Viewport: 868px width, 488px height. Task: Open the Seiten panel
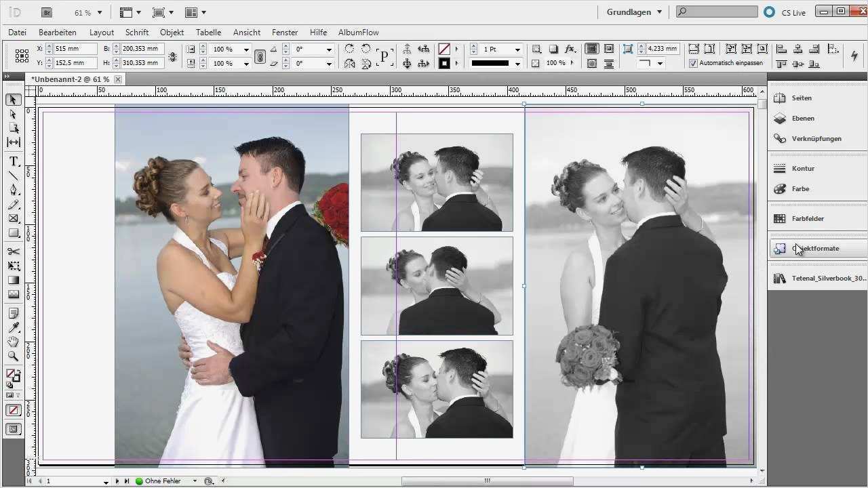[801, 98]
